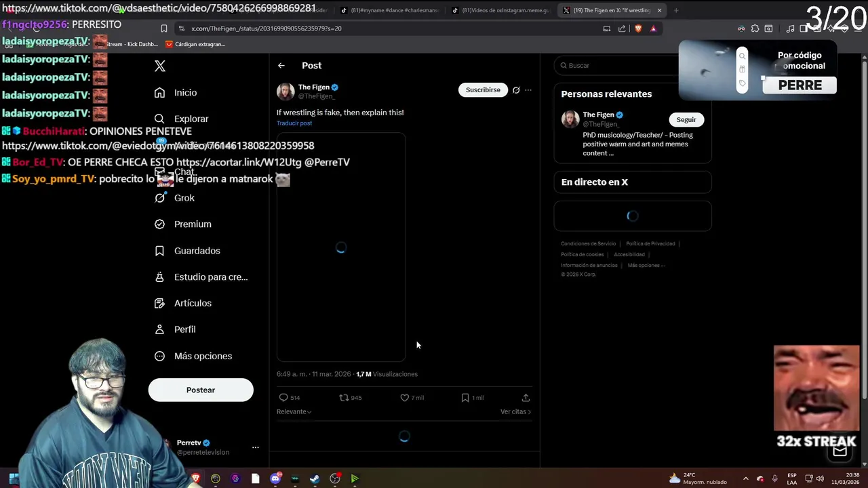Screen dimensions: 868x488
Task: Go back with the Post back arrow
Action: click(x=281, y=66)
